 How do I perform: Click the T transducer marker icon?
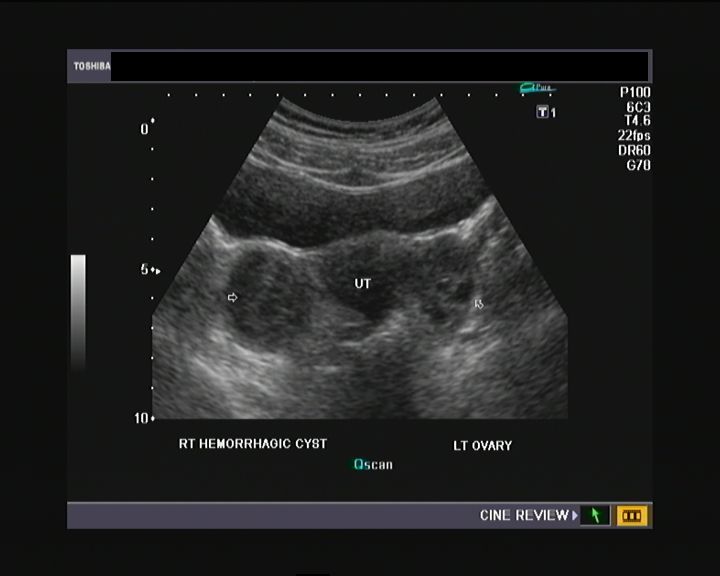point(543,112)
